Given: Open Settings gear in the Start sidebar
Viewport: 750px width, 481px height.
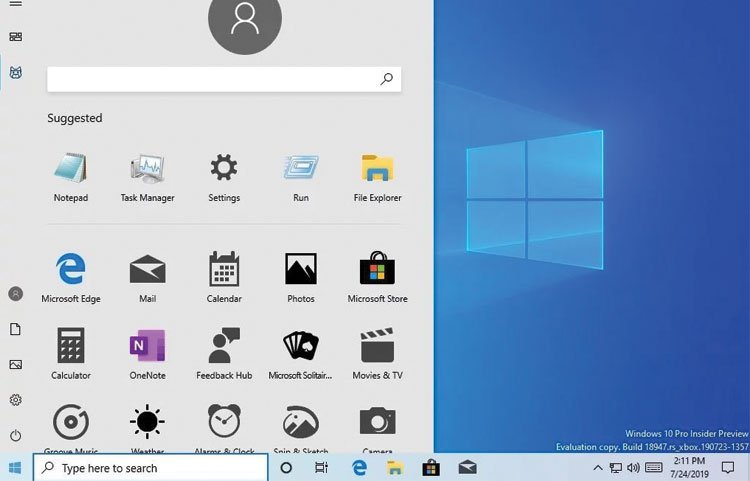Looking at the screenshot, I should coord(15,400).
